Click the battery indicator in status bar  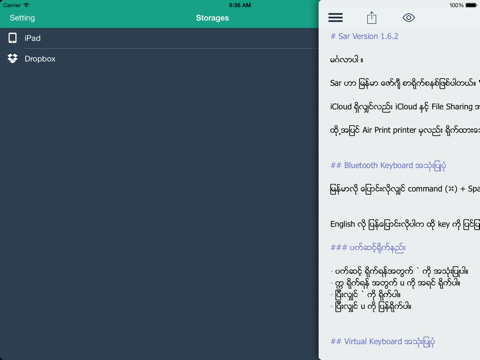(x=471, y=5)
